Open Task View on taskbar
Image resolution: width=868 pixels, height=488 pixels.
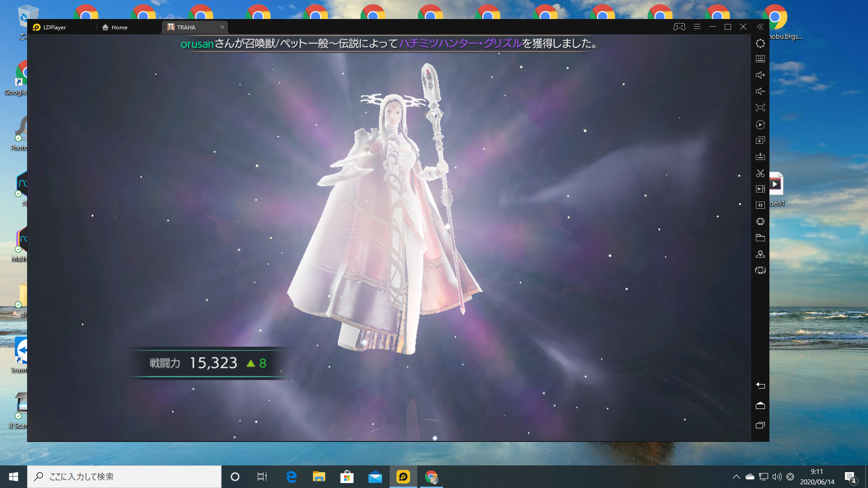coord(262,477)
